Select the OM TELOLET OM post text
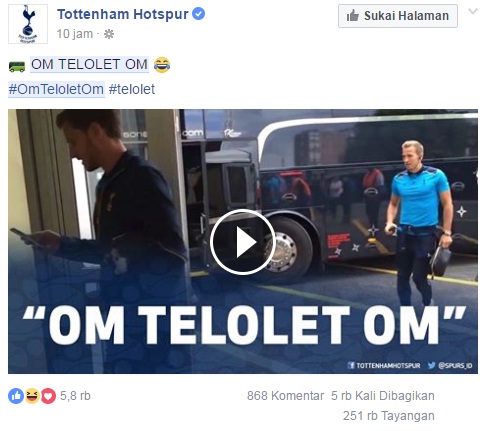Screen dimensions: 482x431 pyautogui.click(x=89, y=64)
